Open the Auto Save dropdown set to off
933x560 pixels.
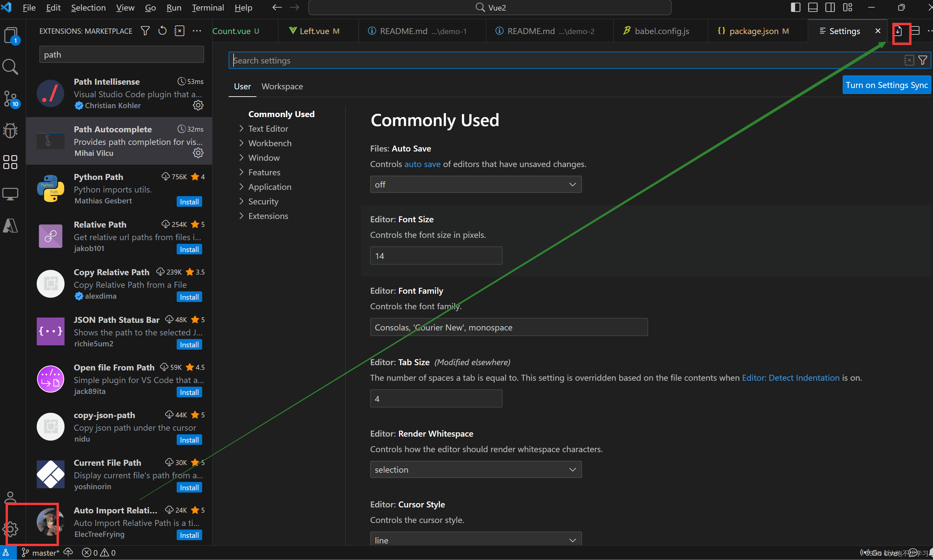click(x=476, y=185)
